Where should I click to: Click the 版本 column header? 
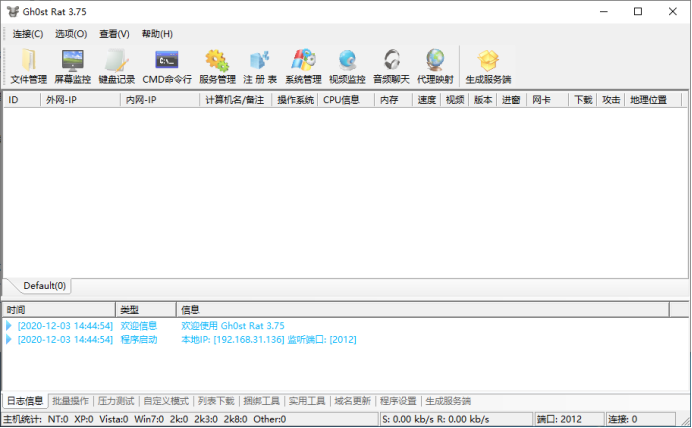[x=483, y=100]
